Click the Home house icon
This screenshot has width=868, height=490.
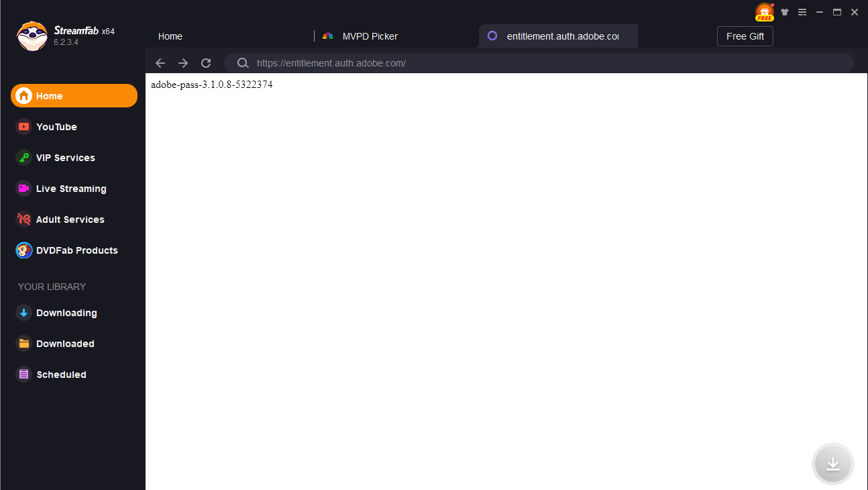(x=24, y=96)
